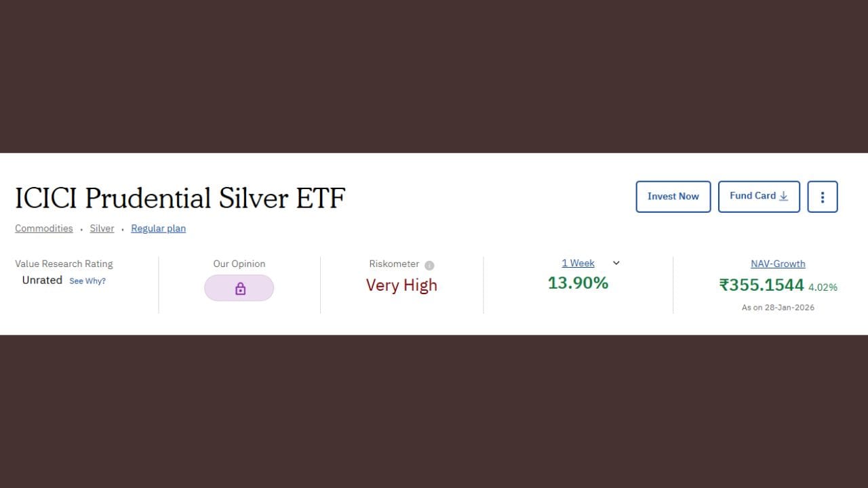Select the Commodities breadcrumb
Screen dimensions: 868x488
tap(43, 228)
